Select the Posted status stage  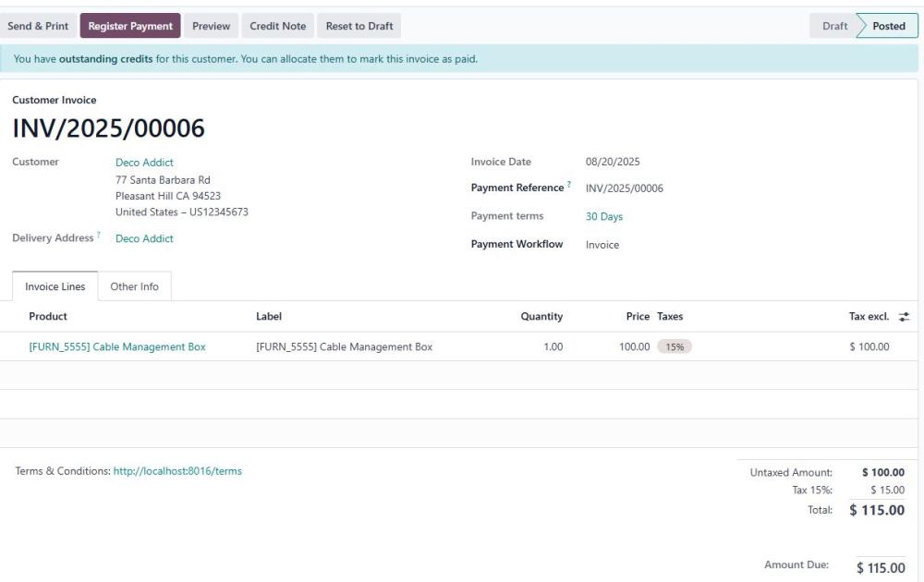(x=888, y=26)
